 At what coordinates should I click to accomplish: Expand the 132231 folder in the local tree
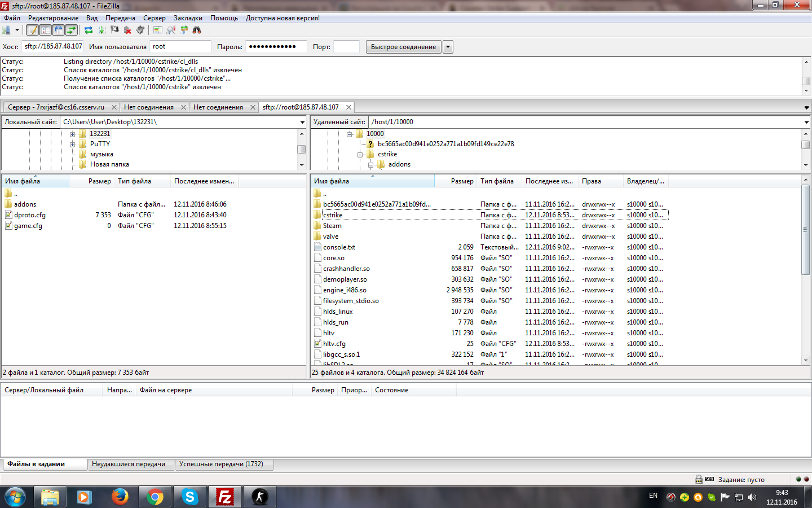click(72, 134)
